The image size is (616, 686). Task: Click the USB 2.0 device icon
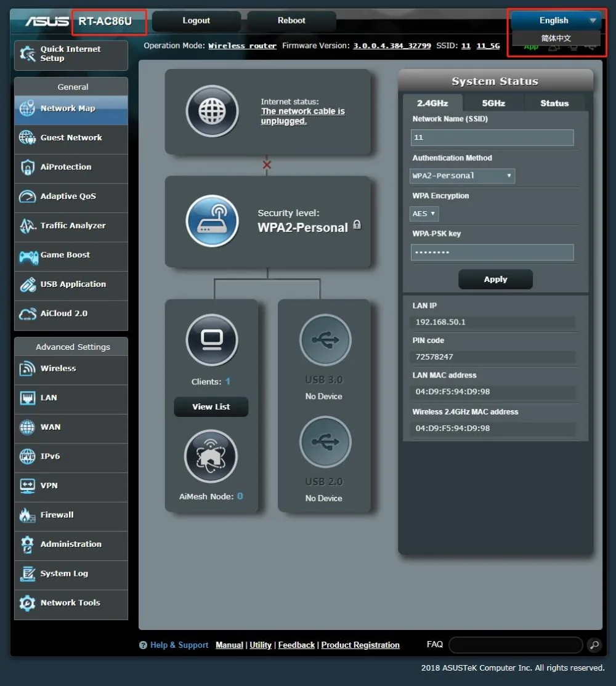(325, 442)
